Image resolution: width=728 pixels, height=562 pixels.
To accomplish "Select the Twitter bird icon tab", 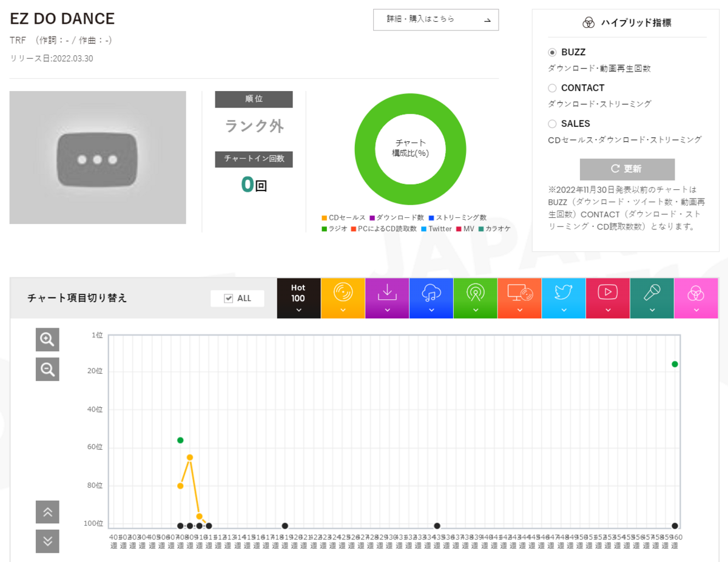I will (x=564, y=298).
